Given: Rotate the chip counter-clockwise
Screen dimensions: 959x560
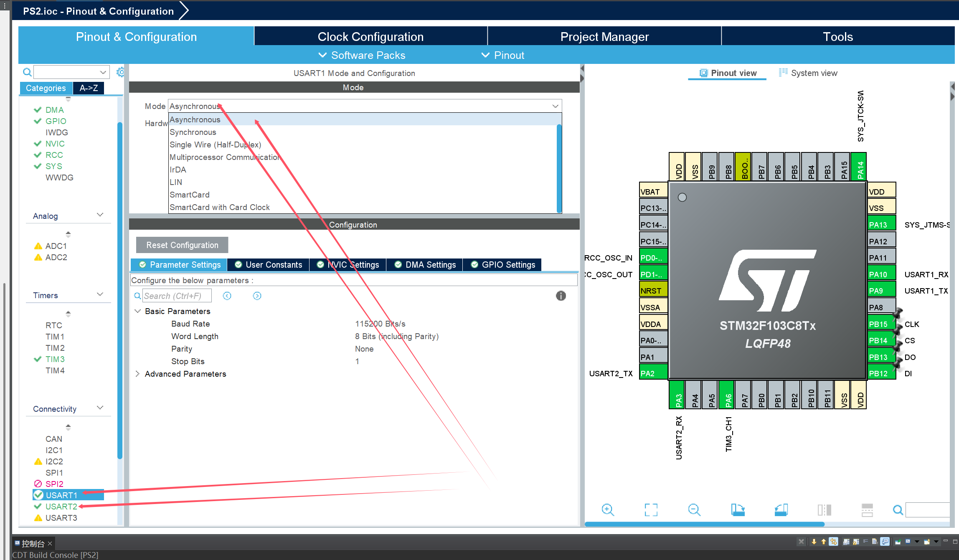Looking at the screenshot, I should pyautogui.click(x=781, y=509).
